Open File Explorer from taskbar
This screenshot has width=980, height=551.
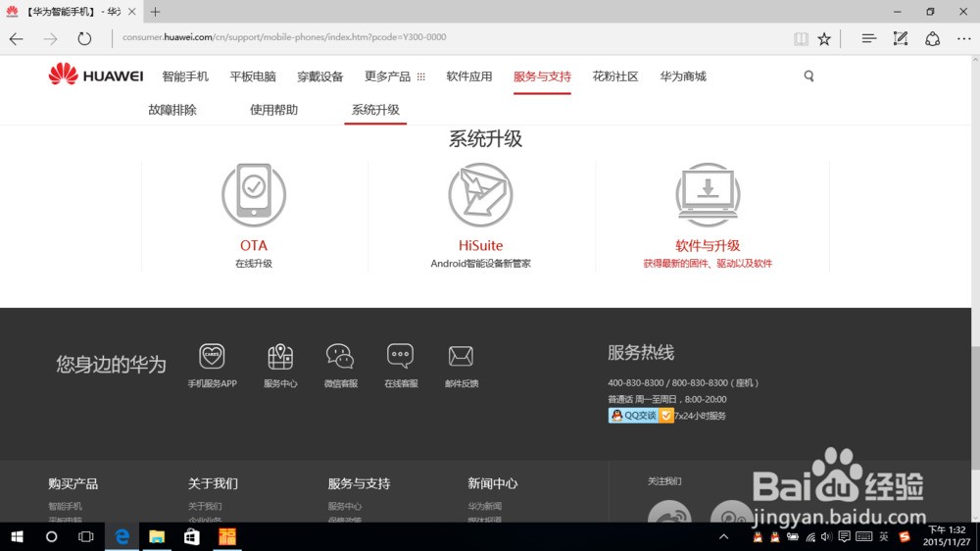click(156, 536)
